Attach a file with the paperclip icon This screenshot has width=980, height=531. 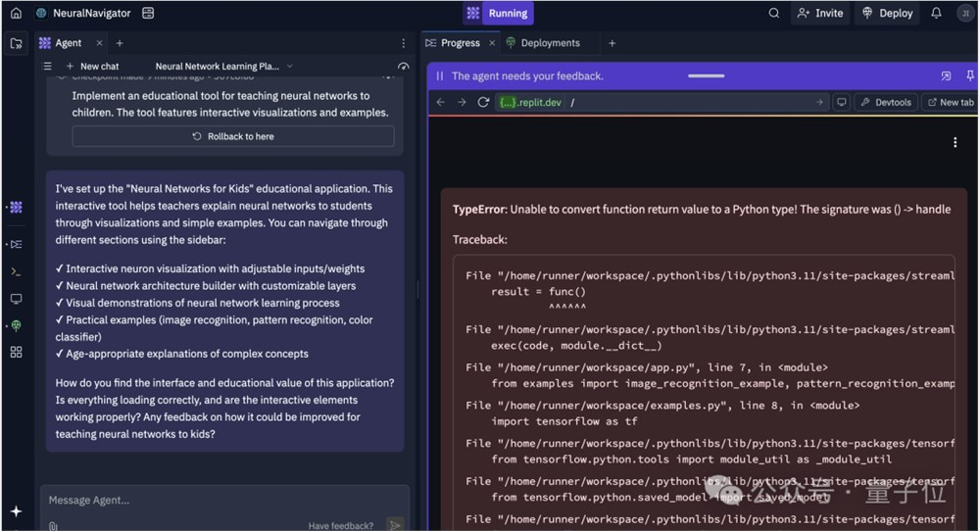click(53, 526)
